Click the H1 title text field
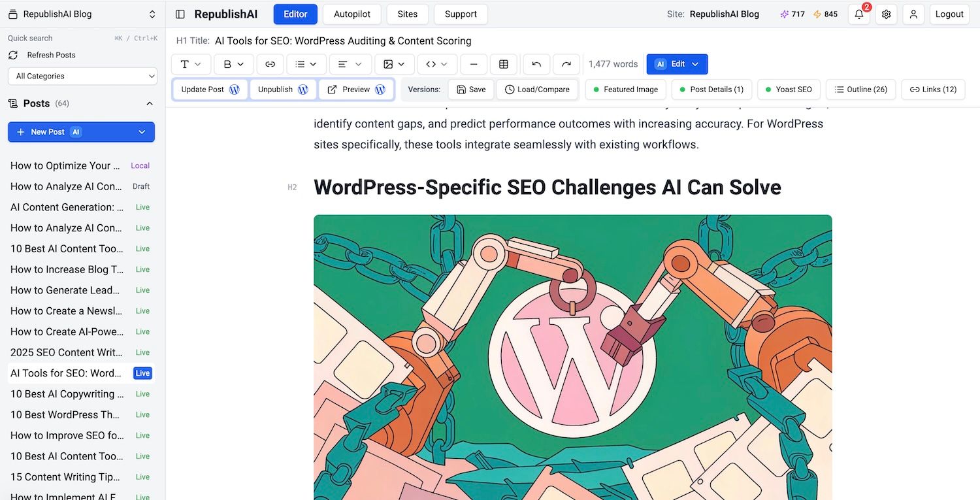The width and height of the screenshot is (980, 500). tap(343, 41)
